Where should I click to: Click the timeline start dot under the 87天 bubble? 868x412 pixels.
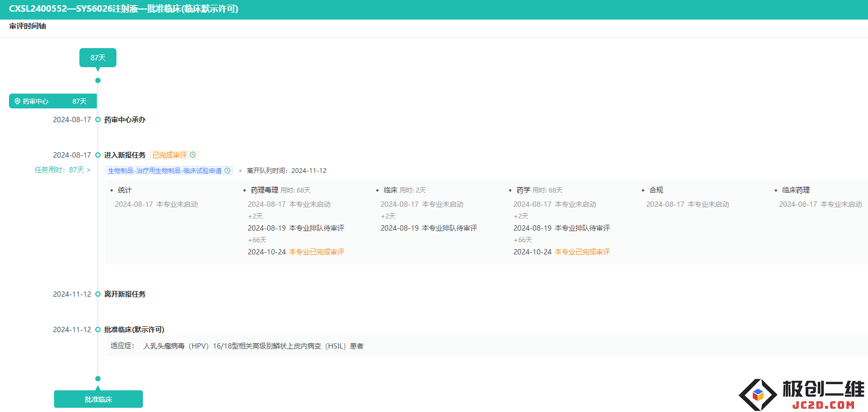coord(98,80)
